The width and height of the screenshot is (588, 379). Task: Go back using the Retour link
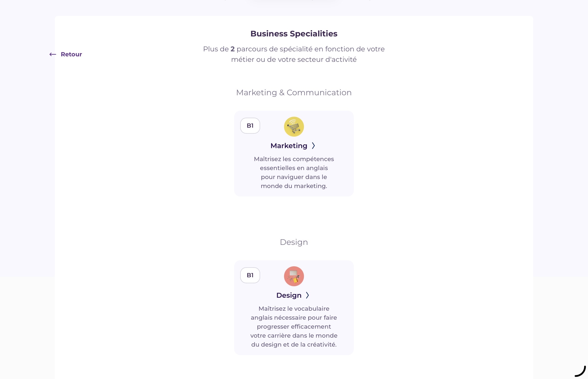click(x=71, y=54)
